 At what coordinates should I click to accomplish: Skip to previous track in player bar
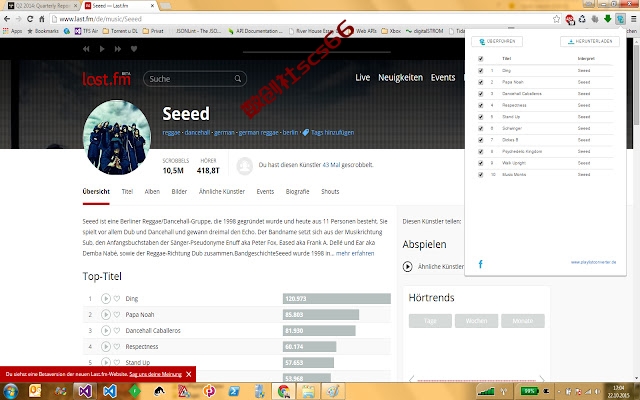(86, 49)
